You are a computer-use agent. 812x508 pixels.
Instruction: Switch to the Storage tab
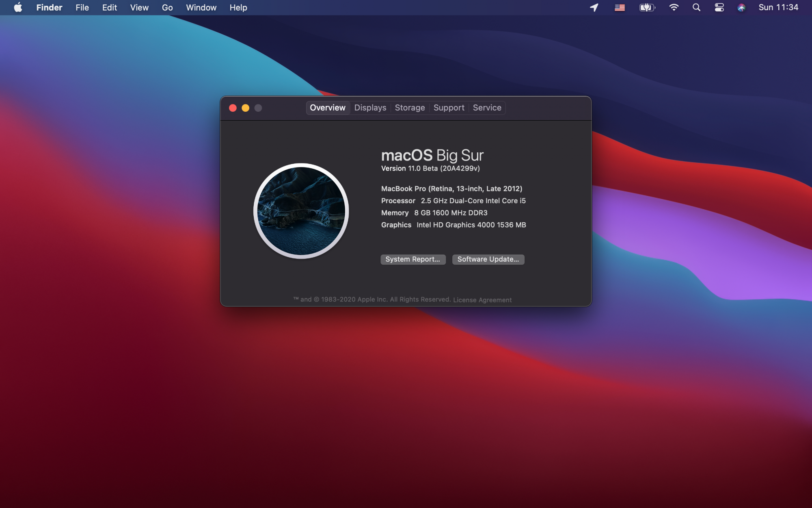[410, 108]
